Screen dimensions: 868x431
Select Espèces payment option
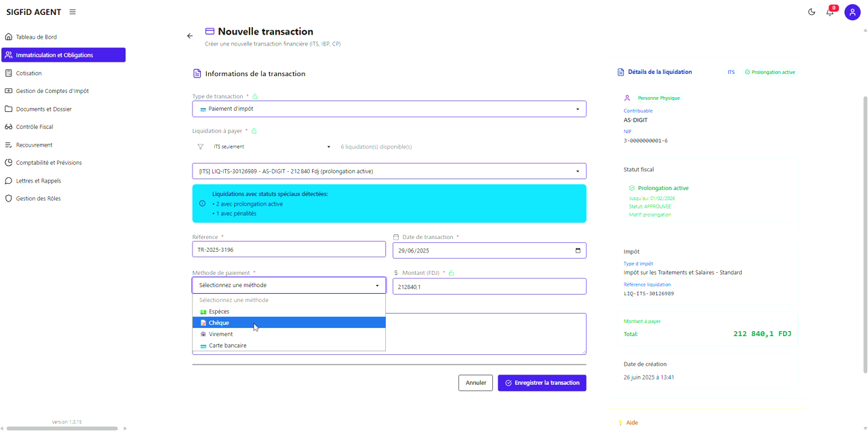click(219, 312)
